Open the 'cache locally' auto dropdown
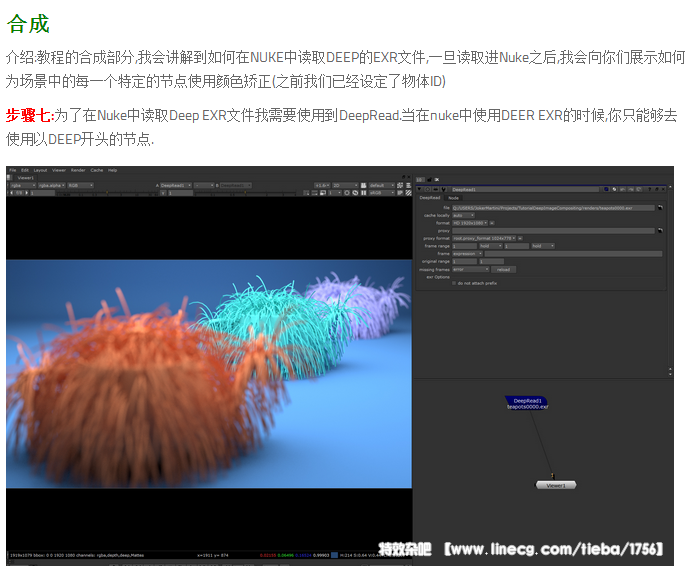 [463, 215]
